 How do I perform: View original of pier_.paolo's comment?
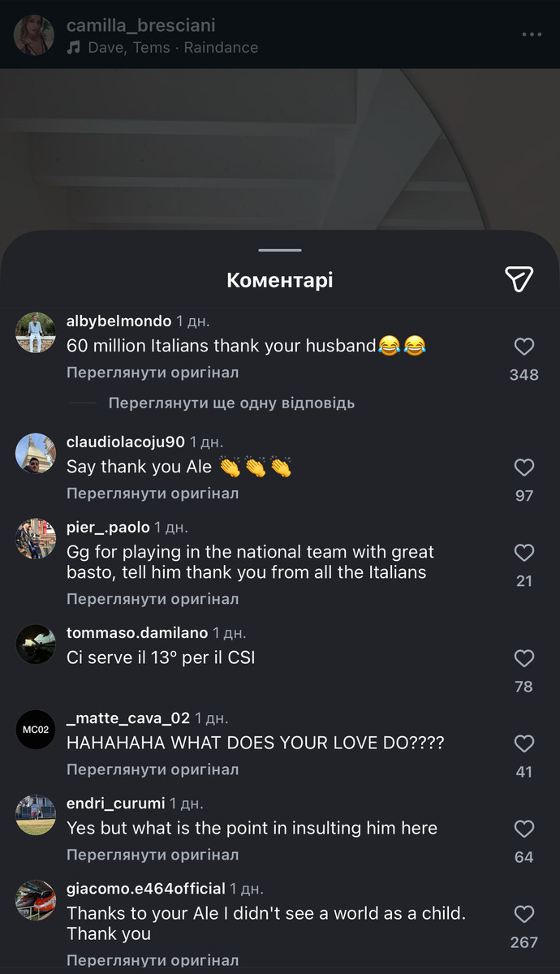pos(153,599)
